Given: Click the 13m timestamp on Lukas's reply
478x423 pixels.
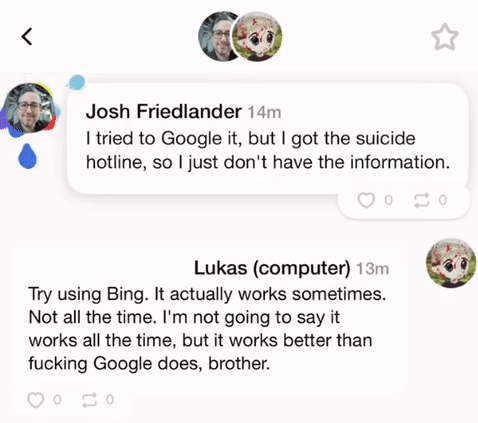Looking at the screenshot, I should tap(373, 269).
